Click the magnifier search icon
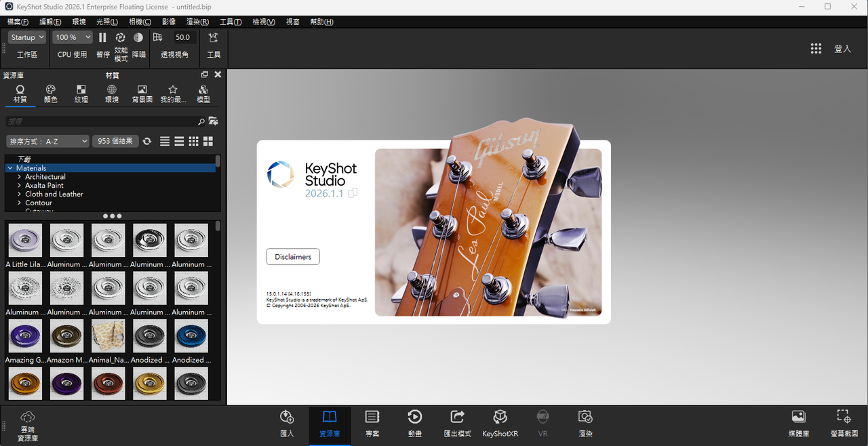Viewport: 868px width, 446px height. click(201, 122)
